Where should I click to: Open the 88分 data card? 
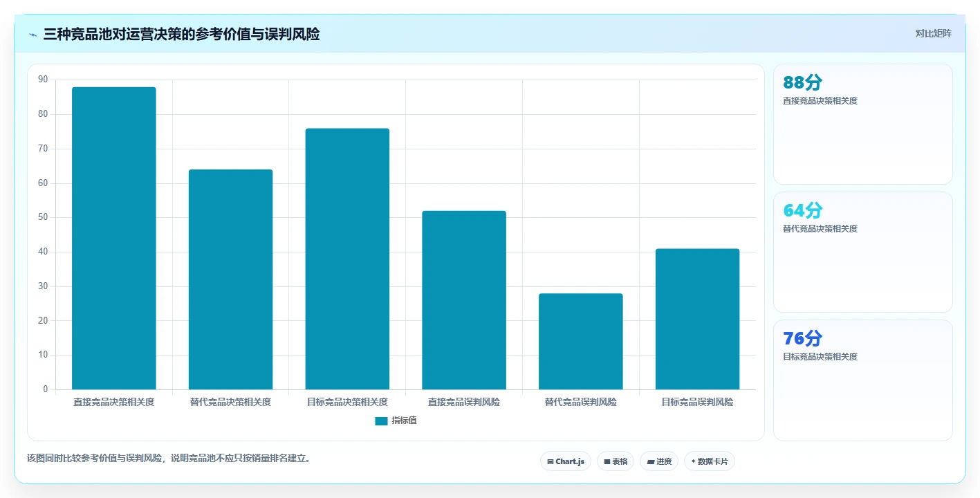point(863,124)
